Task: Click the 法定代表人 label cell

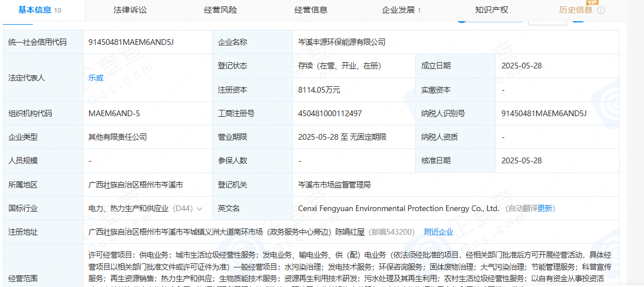Action: point(43,78)
